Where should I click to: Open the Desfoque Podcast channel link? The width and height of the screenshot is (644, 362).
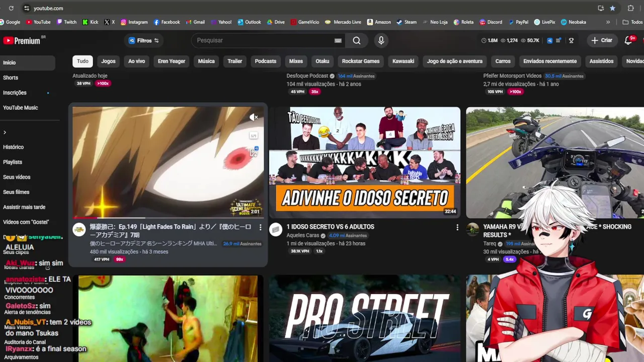click(307, 76)
